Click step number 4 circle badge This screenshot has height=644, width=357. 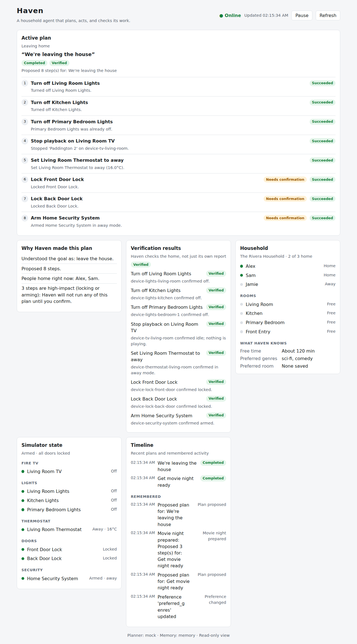point(25,141)
